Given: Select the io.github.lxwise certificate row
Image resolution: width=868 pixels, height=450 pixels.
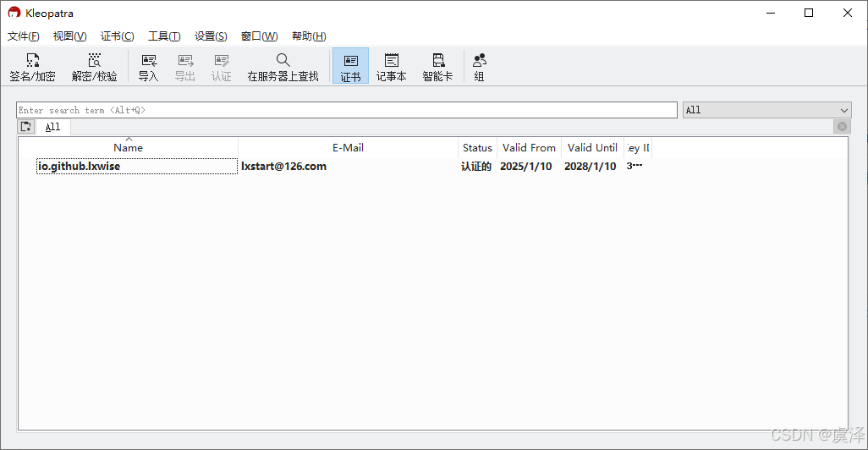Looking at the screenshot, I should coord(433,166).
